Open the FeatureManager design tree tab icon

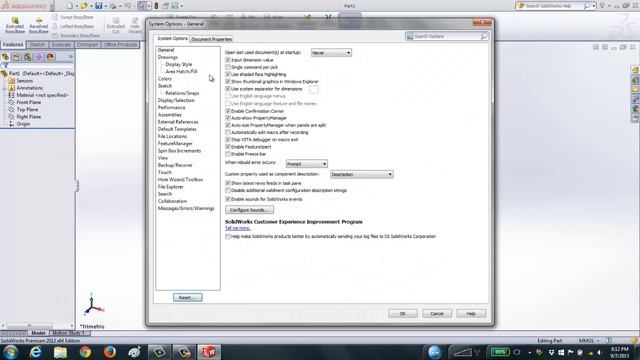point(5,57)
